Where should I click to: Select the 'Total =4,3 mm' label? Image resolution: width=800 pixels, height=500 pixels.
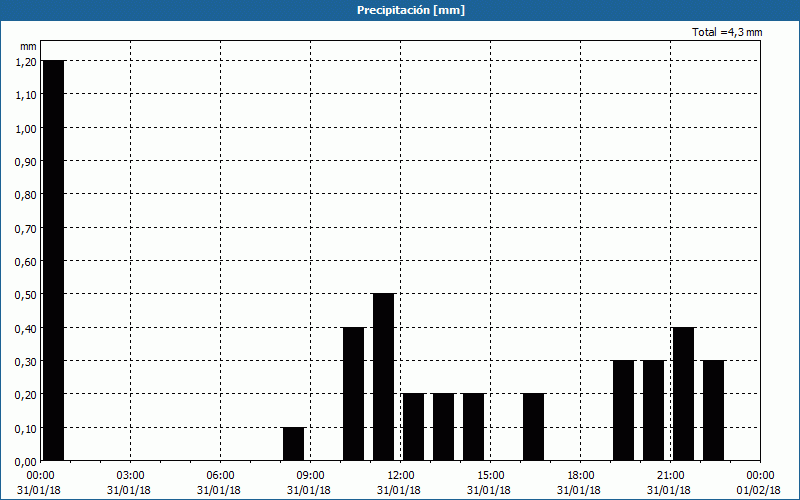pos(727,32)
